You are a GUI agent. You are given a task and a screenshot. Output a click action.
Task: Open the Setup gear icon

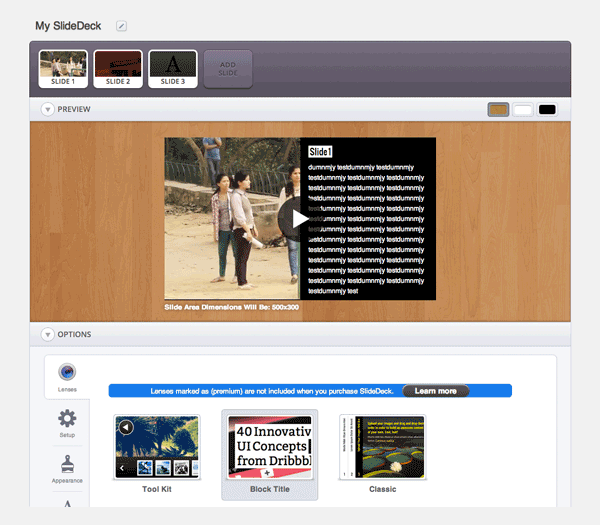click(67, 418)
